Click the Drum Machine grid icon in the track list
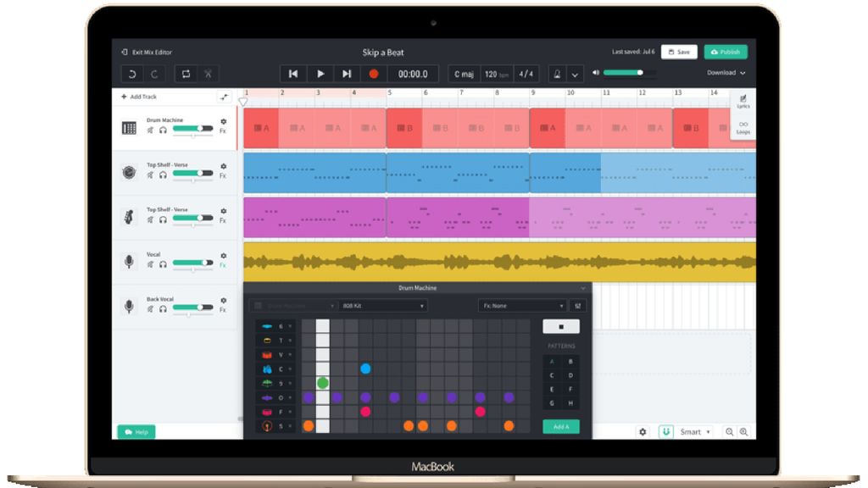 point(129,127)
